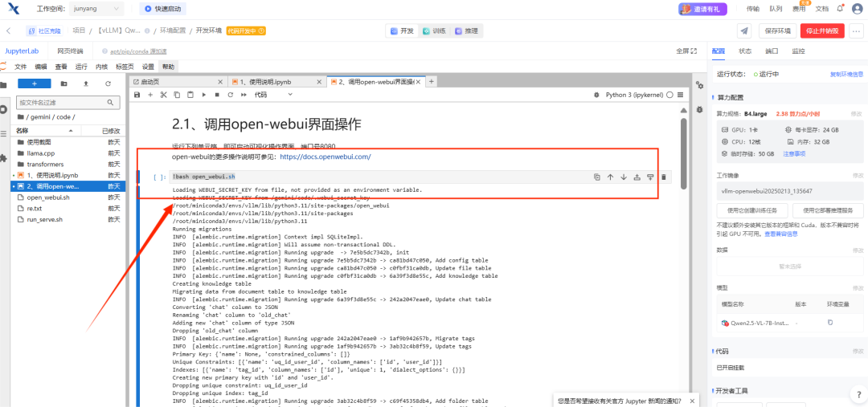
Task: Restart the kernel from the notebook toolbar
Action: pyautogui.click(x=231, y=95)
